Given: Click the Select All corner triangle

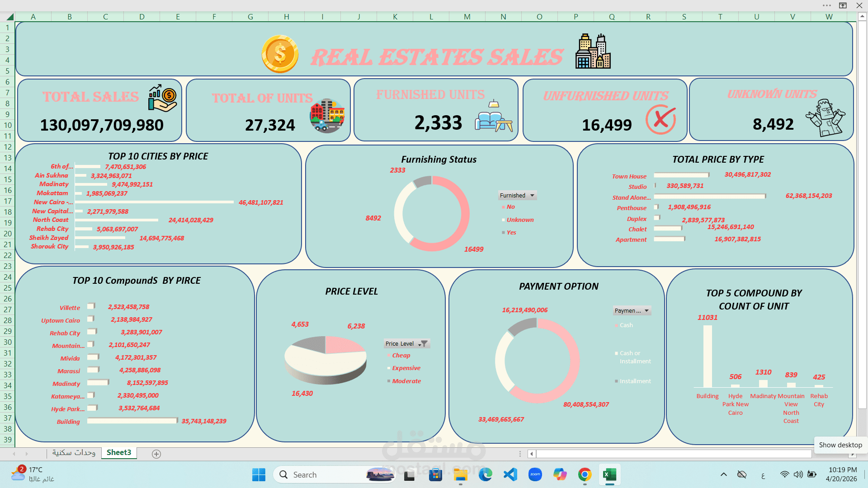Looking at the screenshot, I should [x=9, y=17].
